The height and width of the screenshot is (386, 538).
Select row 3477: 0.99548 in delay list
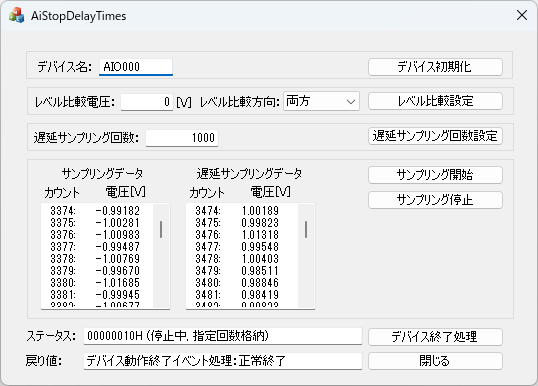242,247
